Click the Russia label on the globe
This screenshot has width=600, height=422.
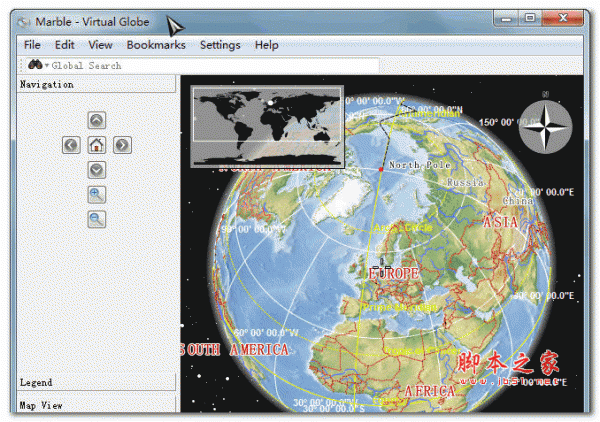coord(465,182)
